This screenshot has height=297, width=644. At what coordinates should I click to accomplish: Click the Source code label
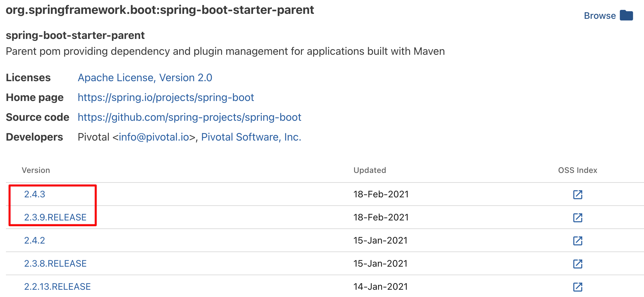[x=38, y=117]
